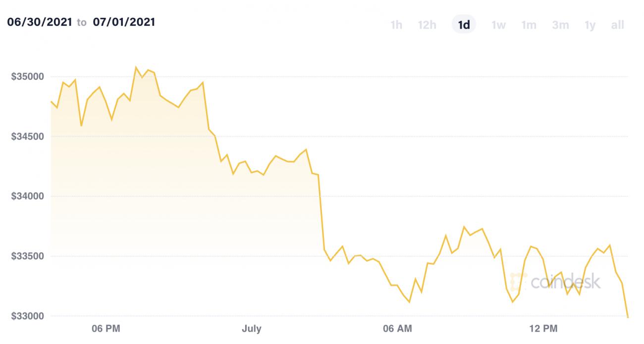The height and width of the screenshot is (344, 644).
Task: View the 3m quarterly chart
Action: pyautogui.click(x=560, y=25)
